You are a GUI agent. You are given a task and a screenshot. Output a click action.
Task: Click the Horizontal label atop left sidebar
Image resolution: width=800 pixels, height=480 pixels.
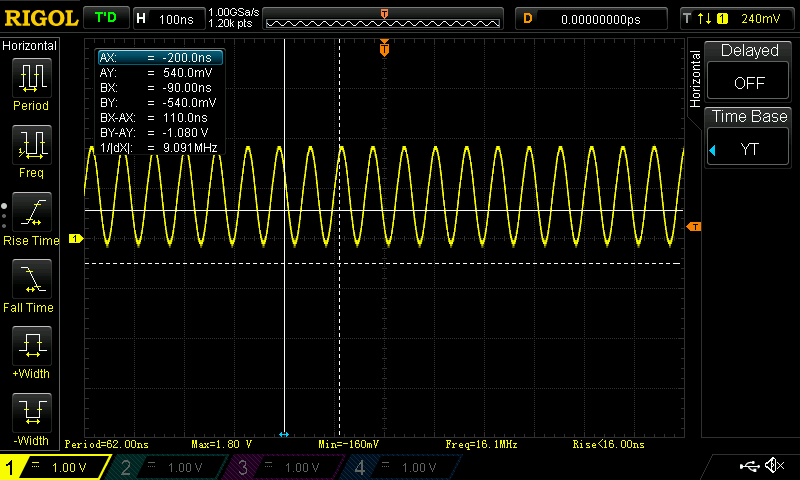pos(29,46)
